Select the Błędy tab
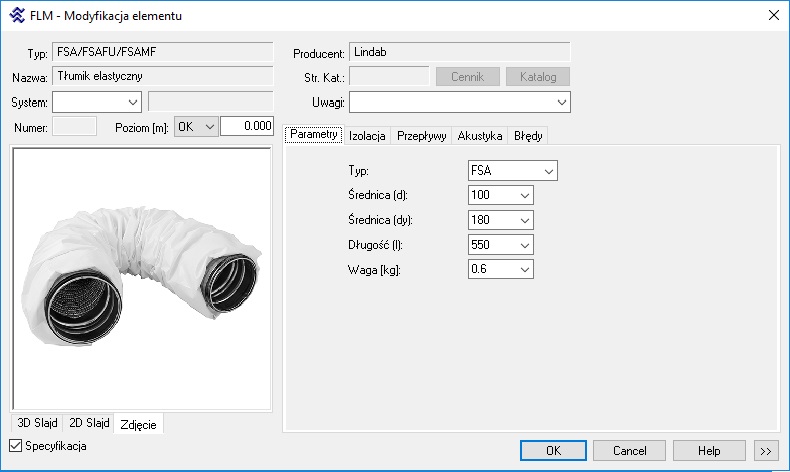 527,136
